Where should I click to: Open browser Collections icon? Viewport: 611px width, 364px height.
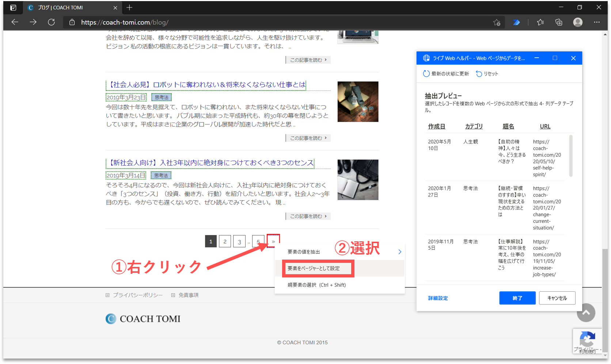coord(559,22)
